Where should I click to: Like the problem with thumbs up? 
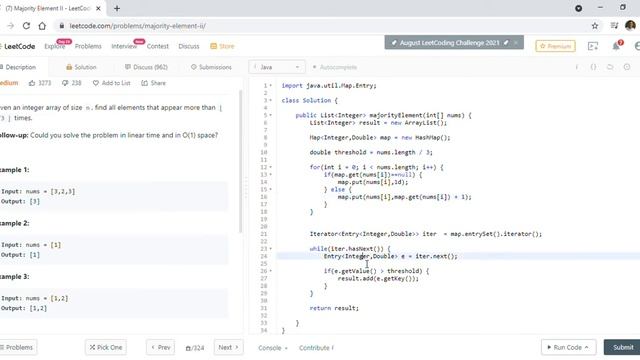[32, 83]
